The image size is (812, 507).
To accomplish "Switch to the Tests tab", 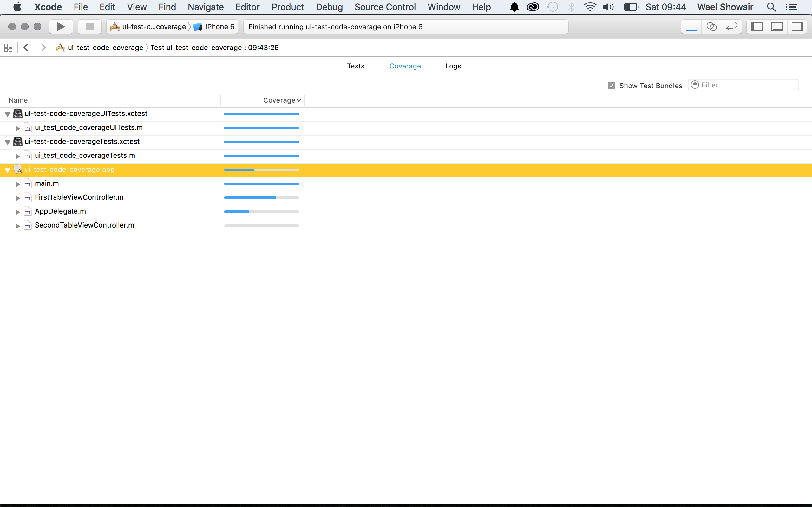I will coord(355,66).
